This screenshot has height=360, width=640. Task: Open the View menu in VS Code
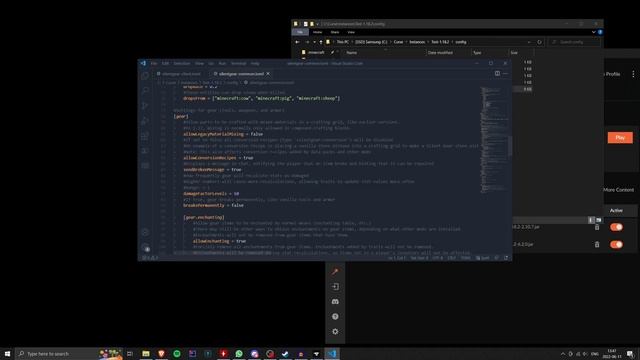click(199, 63)
